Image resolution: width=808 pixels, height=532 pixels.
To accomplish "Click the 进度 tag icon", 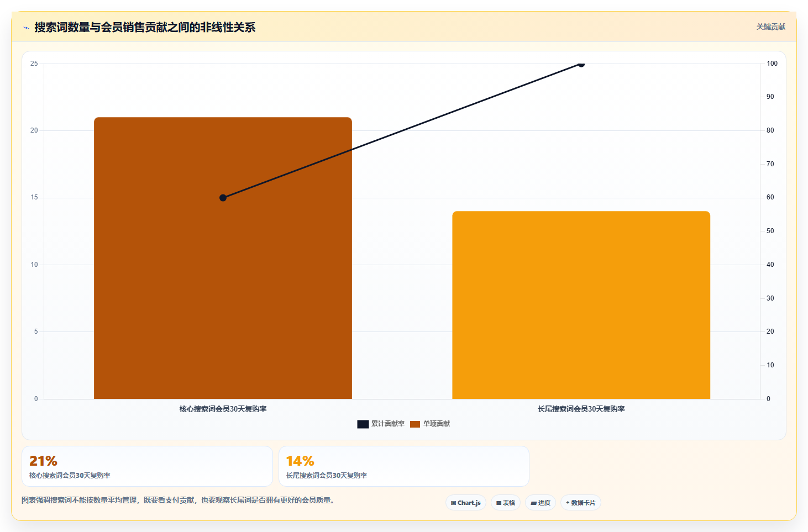I will (x=533, y=503).
